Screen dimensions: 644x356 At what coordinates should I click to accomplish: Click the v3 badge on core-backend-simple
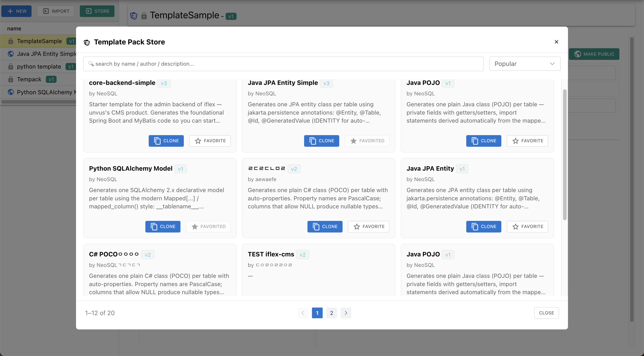[x=164, y=83]
